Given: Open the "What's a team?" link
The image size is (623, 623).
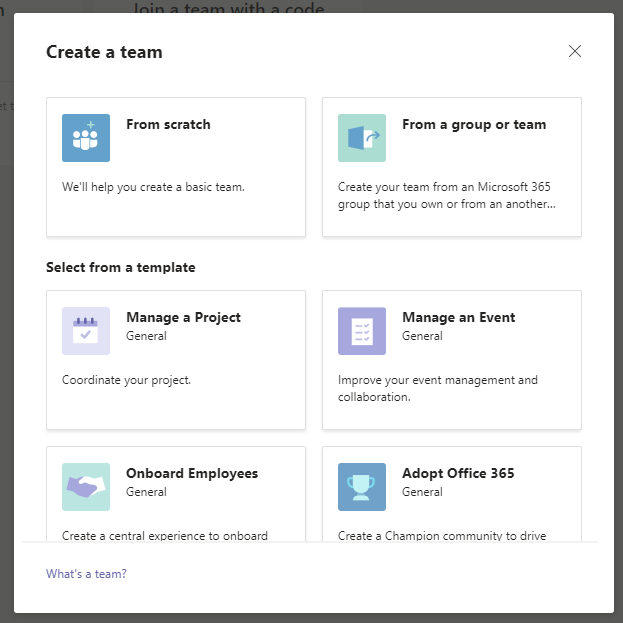Looking at the screenshot, I should pos(86,574).
